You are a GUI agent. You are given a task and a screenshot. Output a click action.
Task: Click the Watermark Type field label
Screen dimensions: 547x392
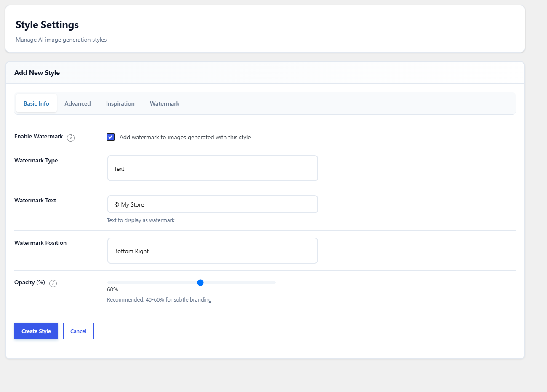36,160
